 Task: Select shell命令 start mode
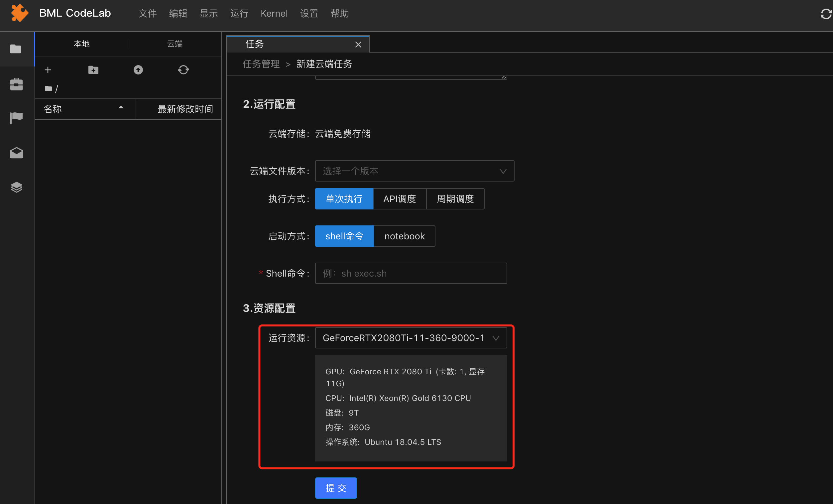coord(344,236)
